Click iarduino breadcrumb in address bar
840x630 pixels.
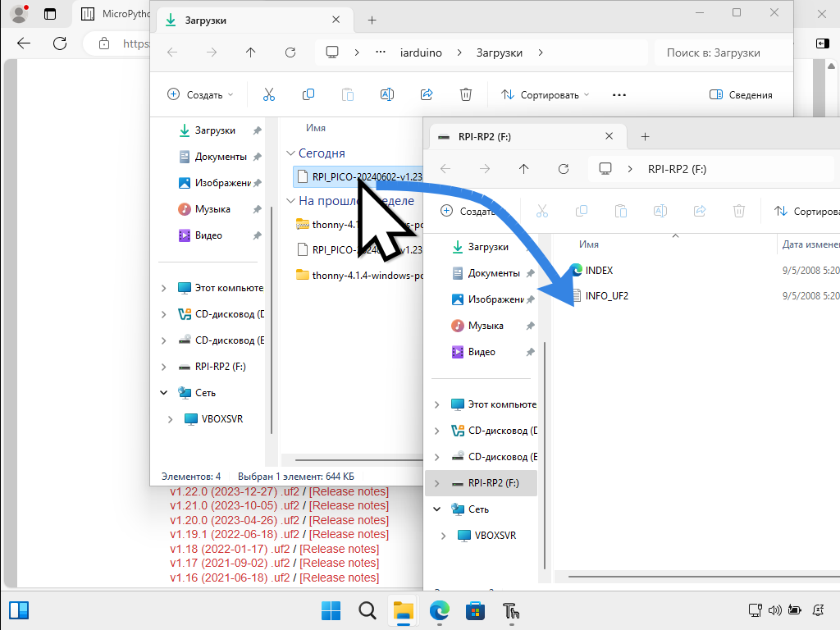point(421,52)
